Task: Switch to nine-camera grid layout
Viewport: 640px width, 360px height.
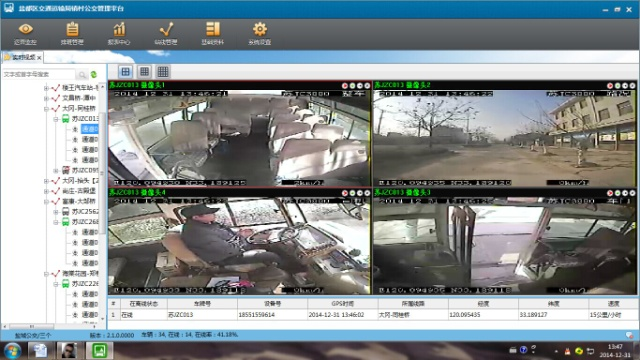Action: [x=144, y=72]
